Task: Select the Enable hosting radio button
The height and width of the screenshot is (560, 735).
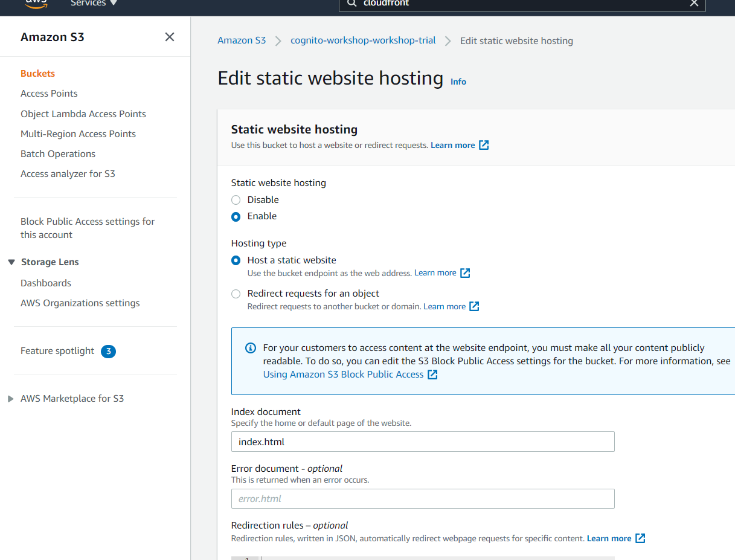Action: tap(236, 216)
